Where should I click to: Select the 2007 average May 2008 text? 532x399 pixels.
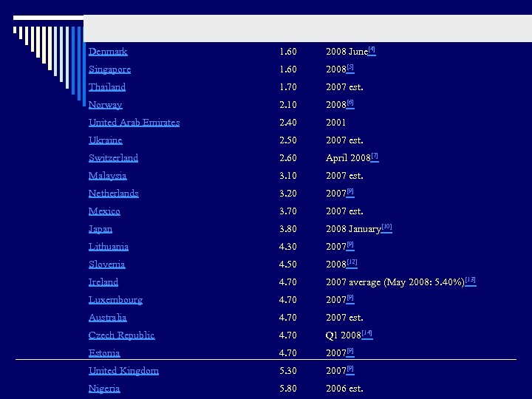[395, 282]
